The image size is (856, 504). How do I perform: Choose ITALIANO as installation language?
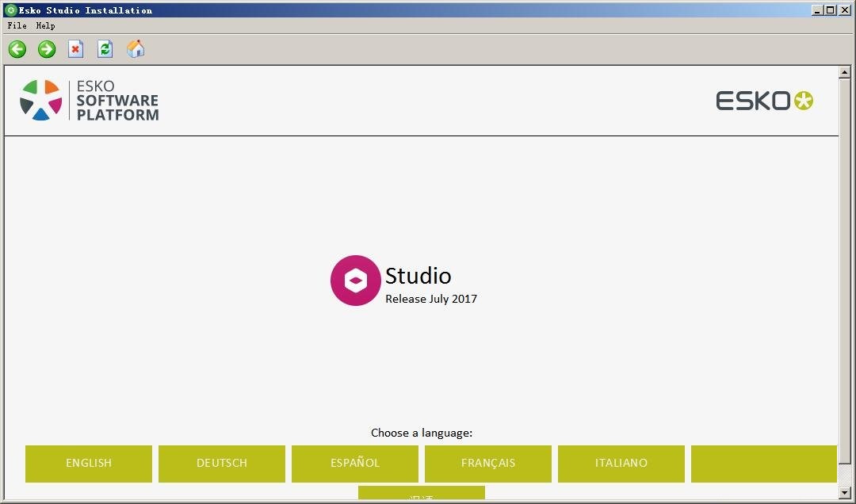[x=621, y=464]
